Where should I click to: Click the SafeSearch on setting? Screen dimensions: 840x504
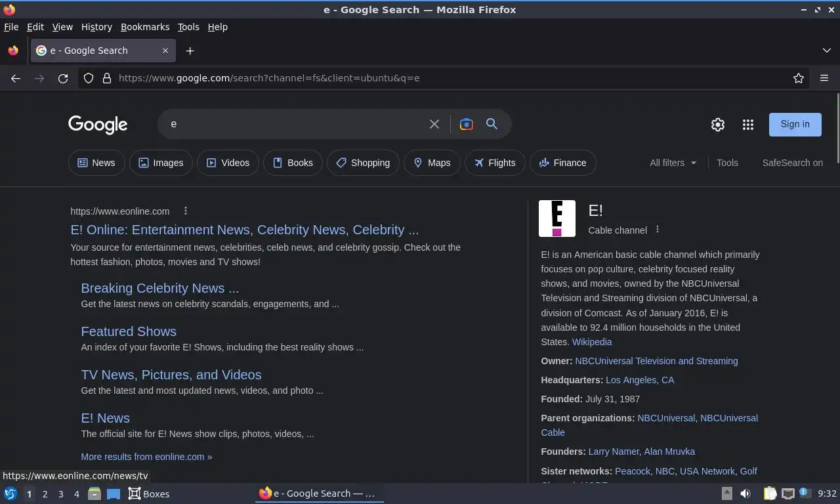click(x=793, y=163)
